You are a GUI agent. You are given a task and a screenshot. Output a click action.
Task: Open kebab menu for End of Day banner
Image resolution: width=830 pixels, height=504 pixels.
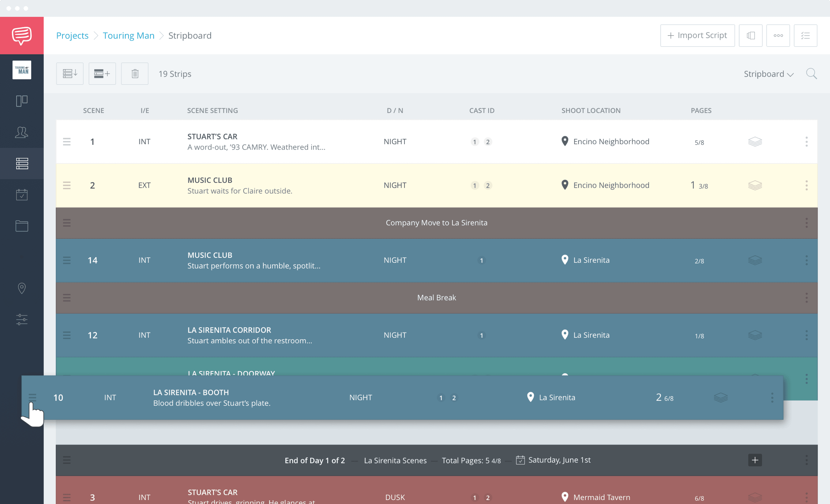pyautogui.click(x=806, y=460)
